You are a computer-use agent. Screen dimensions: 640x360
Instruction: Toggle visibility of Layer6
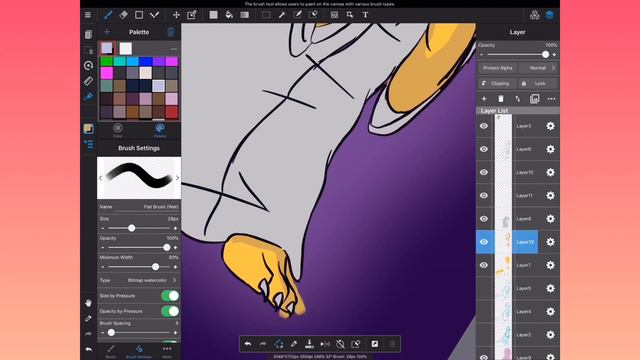tap(484, 149)
